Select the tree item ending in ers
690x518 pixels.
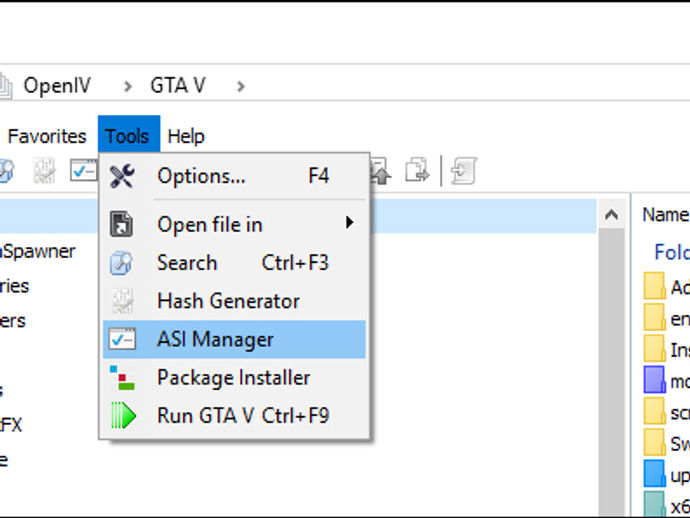coord(13,321)
